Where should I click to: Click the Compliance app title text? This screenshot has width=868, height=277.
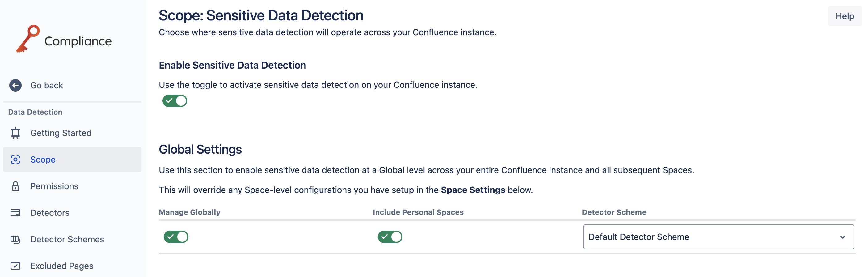(78, 41)
